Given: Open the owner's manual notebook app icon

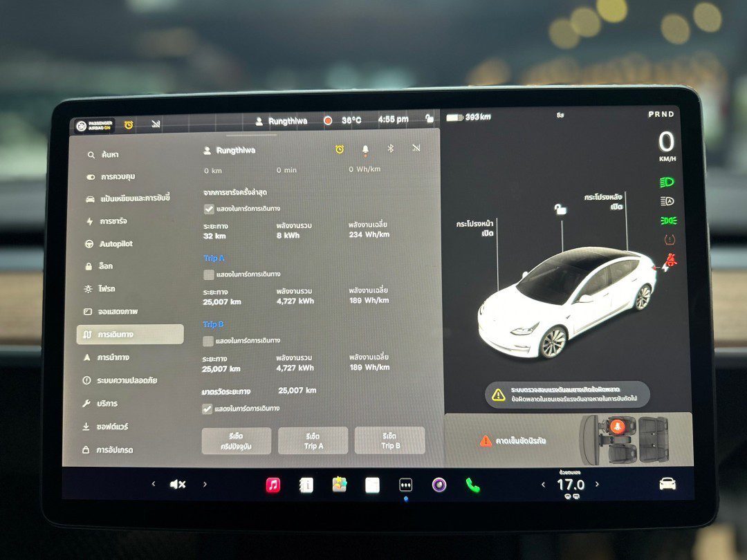Looking at the screenshot, I should [306, 485].
